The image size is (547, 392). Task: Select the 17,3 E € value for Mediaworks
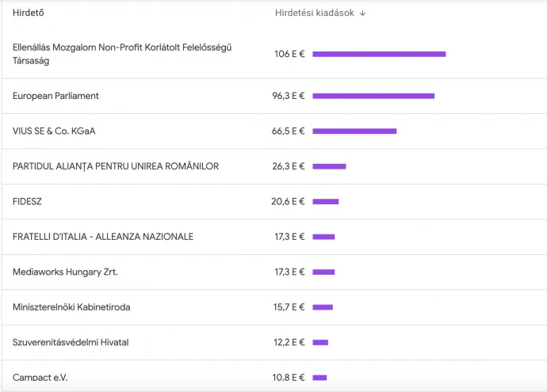[289, 272]
